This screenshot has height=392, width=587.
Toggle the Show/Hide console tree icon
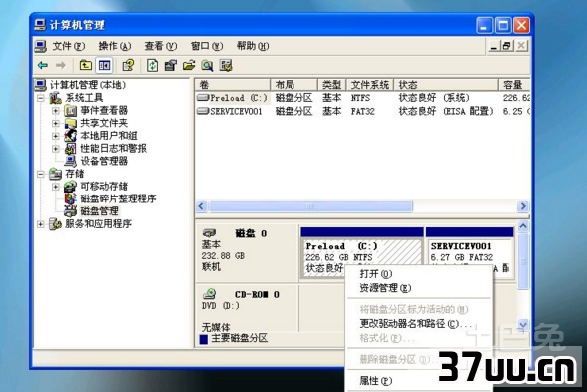tap(104, 66)
